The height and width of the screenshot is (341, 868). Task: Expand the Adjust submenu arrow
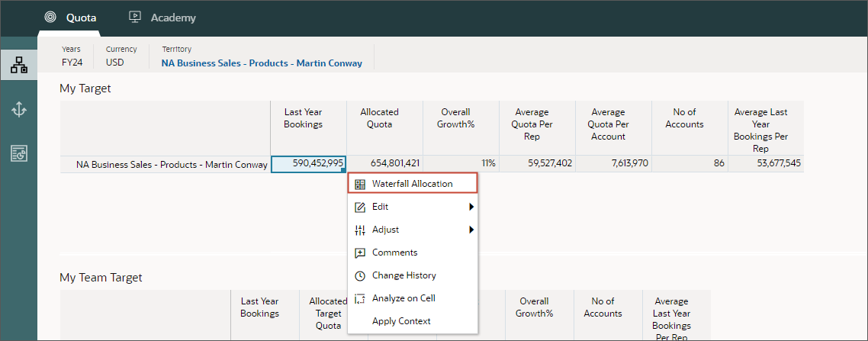(471, 230)
